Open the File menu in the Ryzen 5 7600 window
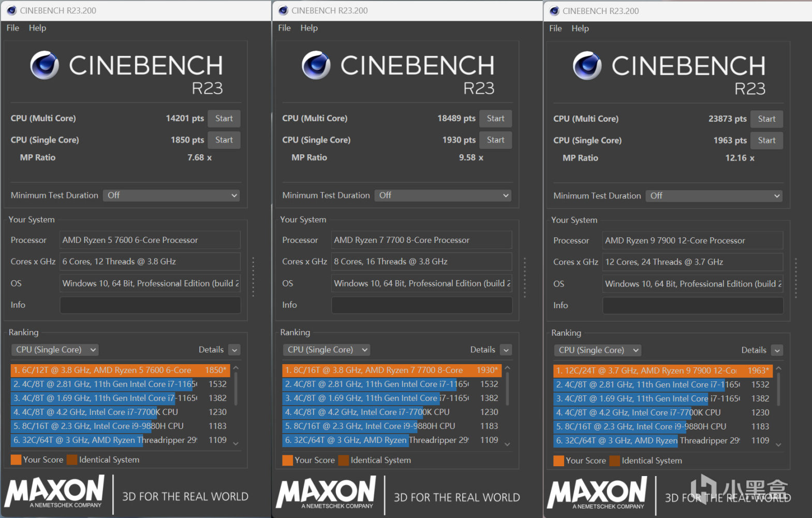 tap(13, 28)
